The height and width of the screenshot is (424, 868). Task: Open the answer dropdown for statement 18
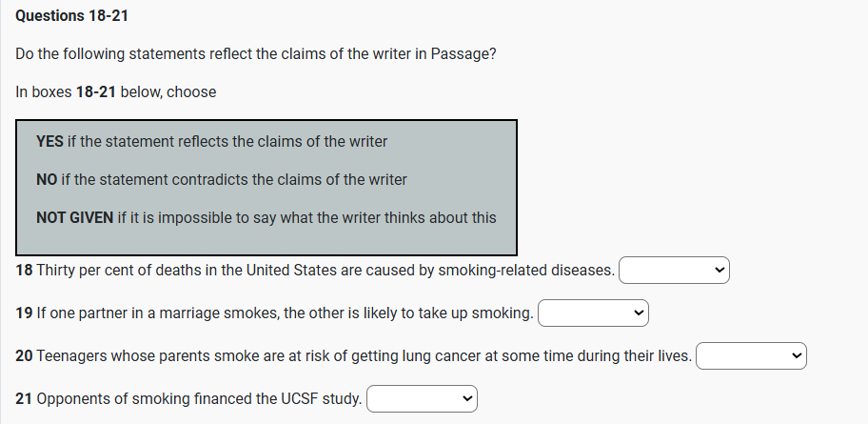(673, 271)
